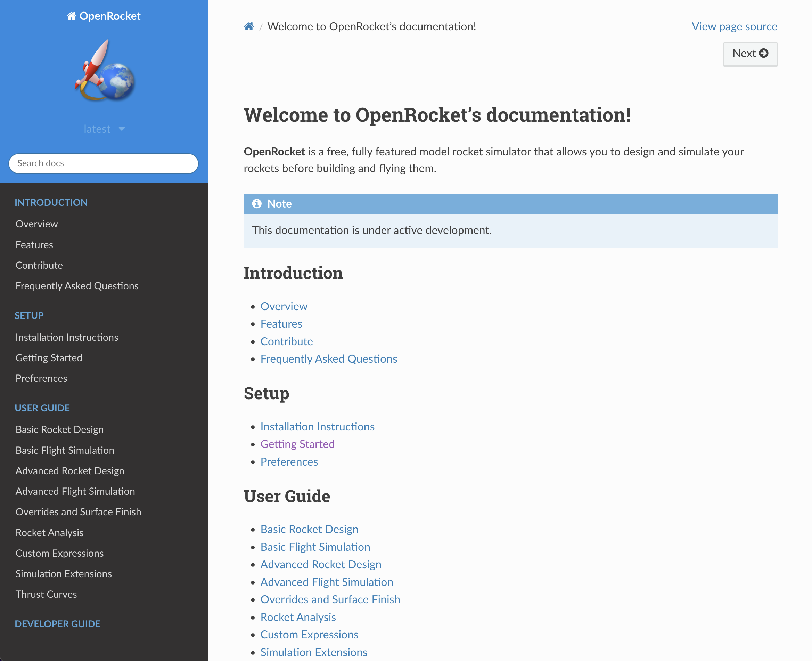The width and height of the screenshot is (812, 661).
Task: Click inside the Search docs field
Action: [x=104, y=163]
